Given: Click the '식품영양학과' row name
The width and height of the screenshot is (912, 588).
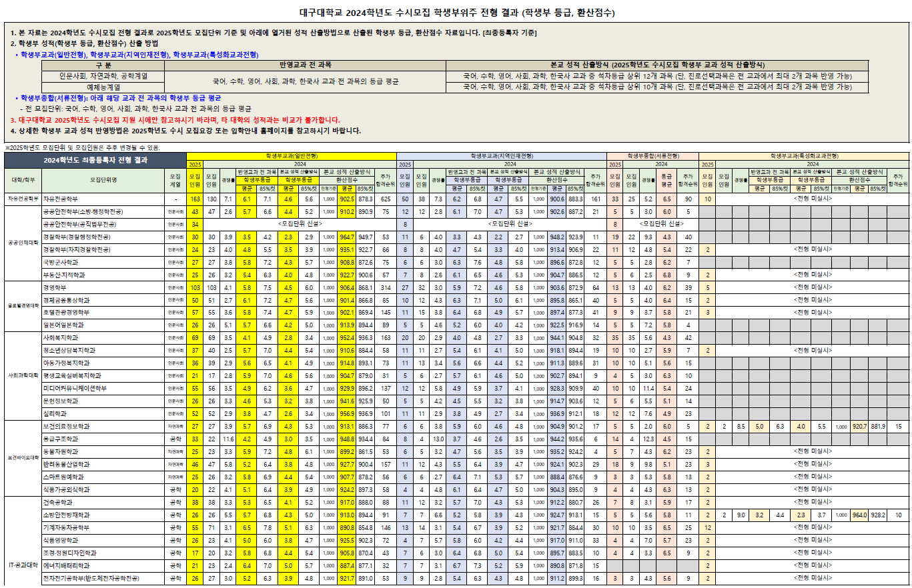Looking at the screenshot, I should tap(103, 540).
